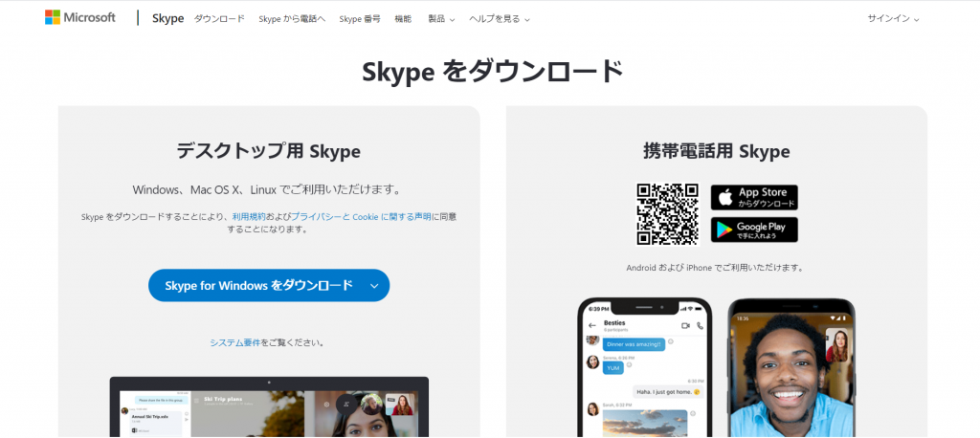Expand the ヘルプを見る dropdown
The height and width of the screenshot is (438, 980).
[500, 19]
